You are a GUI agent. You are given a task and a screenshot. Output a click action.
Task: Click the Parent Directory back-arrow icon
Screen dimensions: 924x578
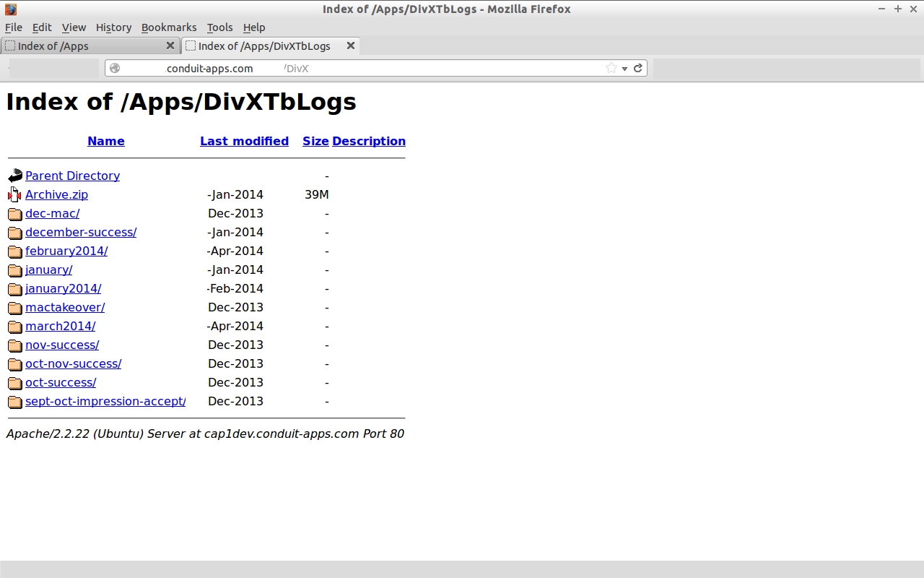pos(15,176)
